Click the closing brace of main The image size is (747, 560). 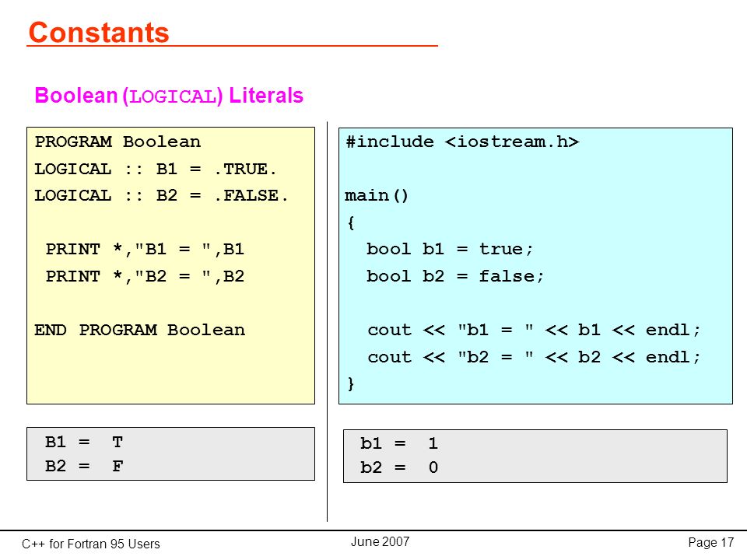[x=351, y=383]
